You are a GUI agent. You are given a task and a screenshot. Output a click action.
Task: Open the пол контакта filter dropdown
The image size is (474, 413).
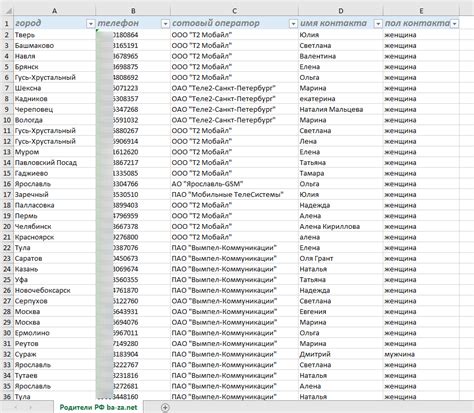coord(454,24)
